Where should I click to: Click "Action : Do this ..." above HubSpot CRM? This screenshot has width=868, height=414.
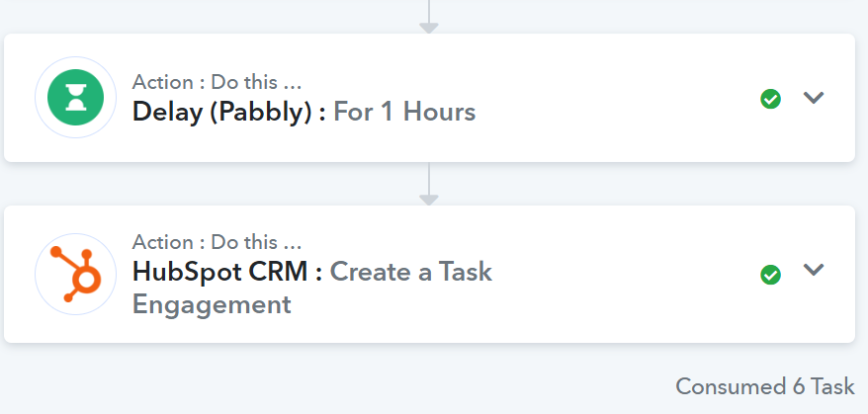pos(217,242)
